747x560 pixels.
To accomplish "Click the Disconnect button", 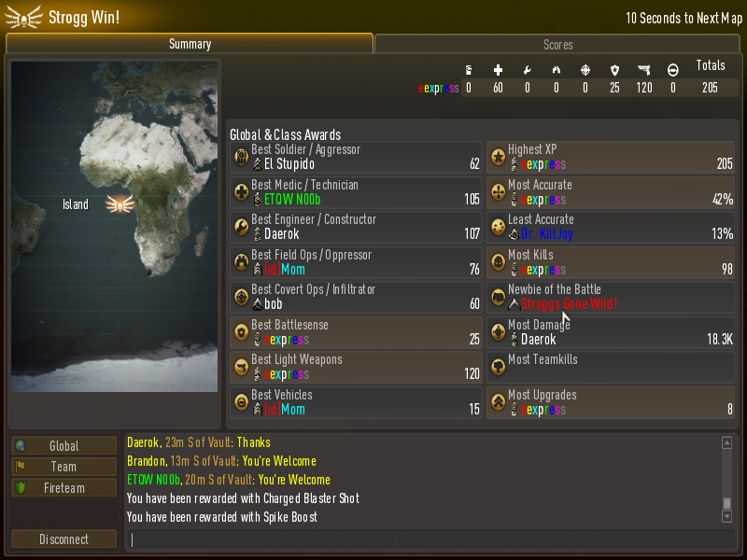I will [x=63, y=539].
